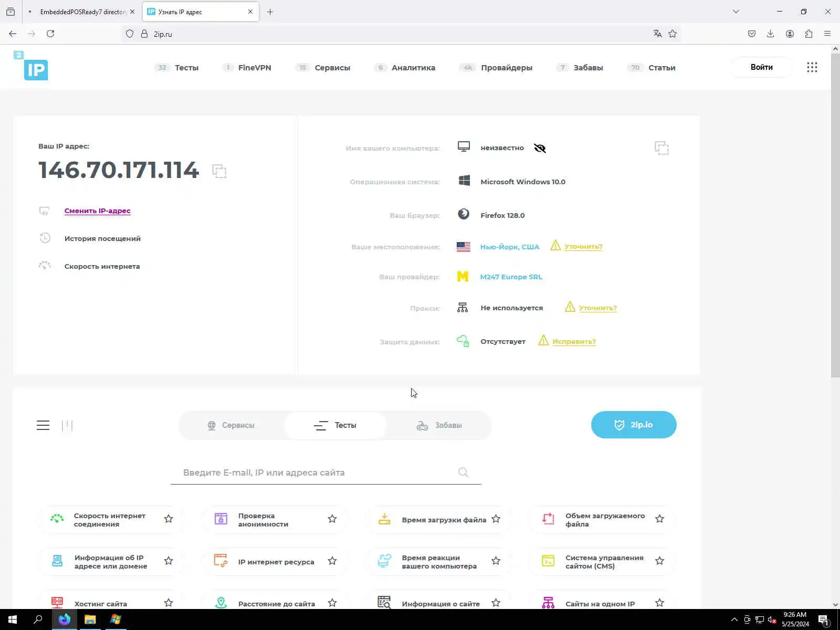Favorite 'IP интернет ресурса' star
This screenshot has height=630, width=840.
(x=332, y=561)
